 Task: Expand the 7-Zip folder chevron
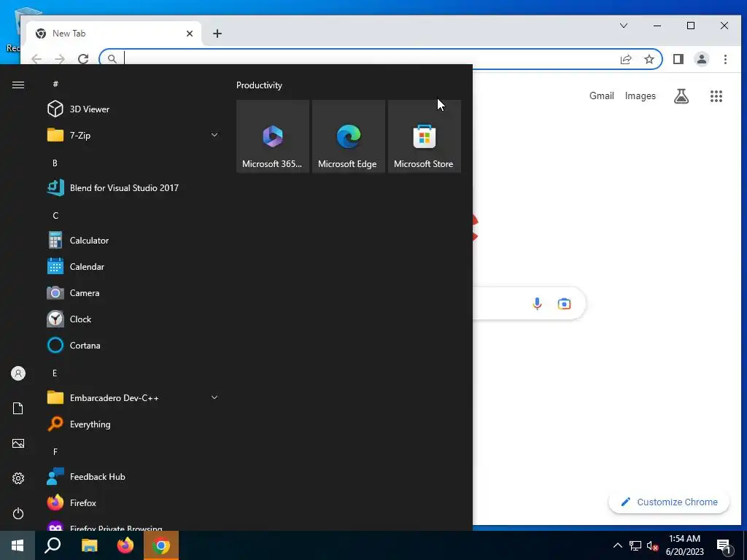pyautogui.click(x=214, y=135)
